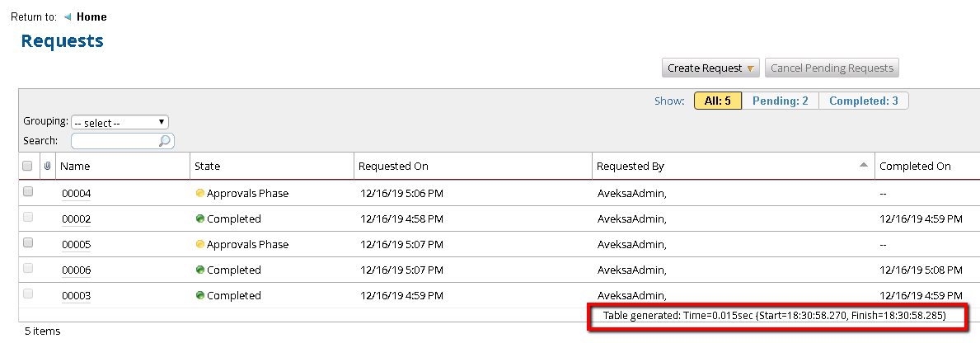The image size is (980, 343).
Task: Show All: 5 requests filter
Action: [x=718, y=101]
